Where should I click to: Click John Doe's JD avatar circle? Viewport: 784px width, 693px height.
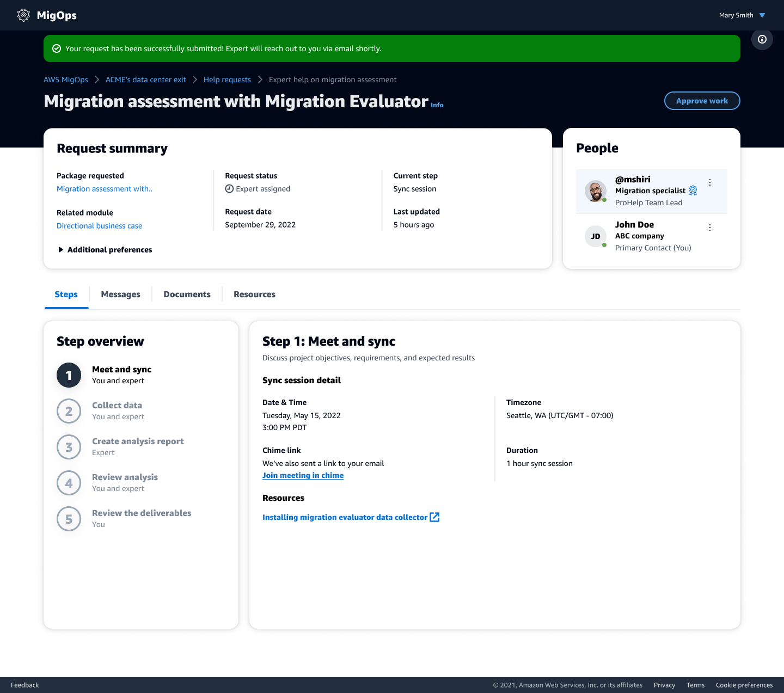click(x=596, y=236)
